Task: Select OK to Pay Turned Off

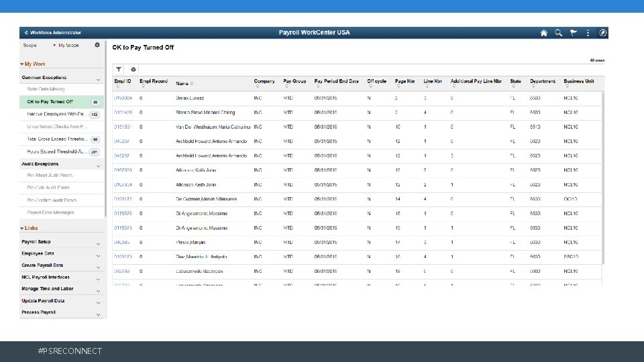Action: point(62,102)
